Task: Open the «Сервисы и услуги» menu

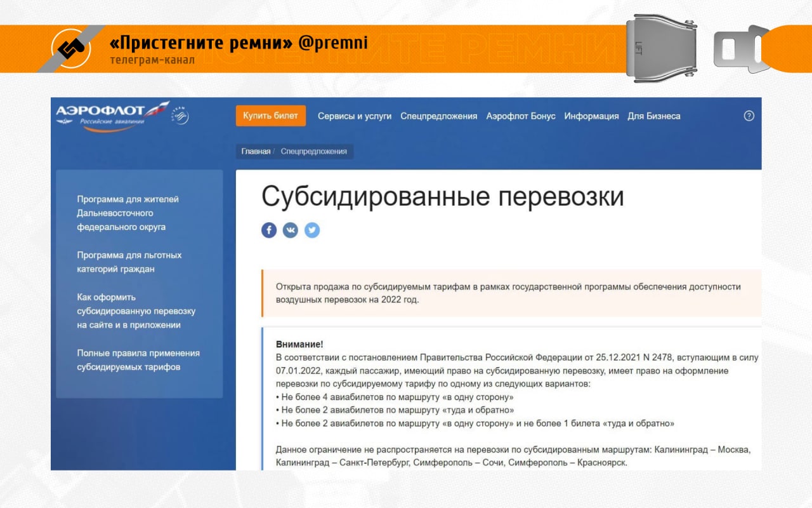Action: (355, 116)
